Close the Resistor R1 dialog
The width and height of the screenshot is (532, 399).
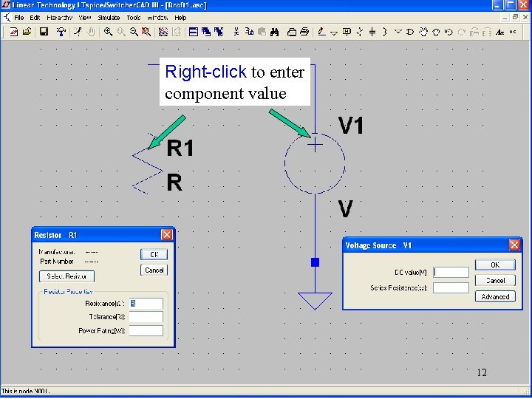coord(166,235)
